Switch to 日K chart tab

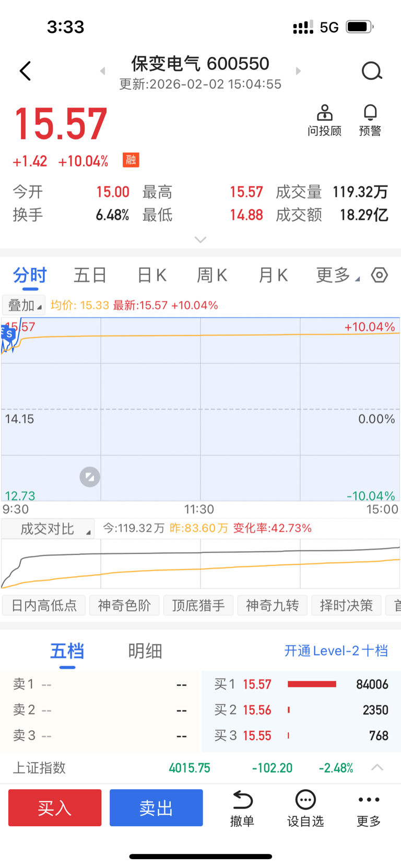[151, 275]
